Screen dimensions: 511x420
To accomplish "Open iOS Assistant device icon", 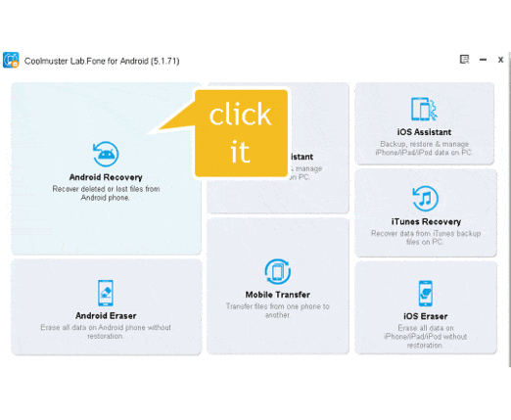I will 424,109.
